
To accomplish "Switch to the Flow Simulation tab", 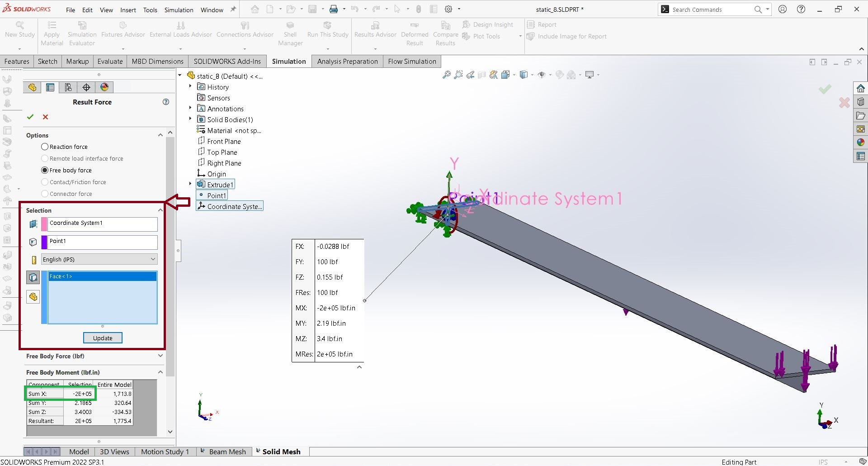I will pos(411,61).
